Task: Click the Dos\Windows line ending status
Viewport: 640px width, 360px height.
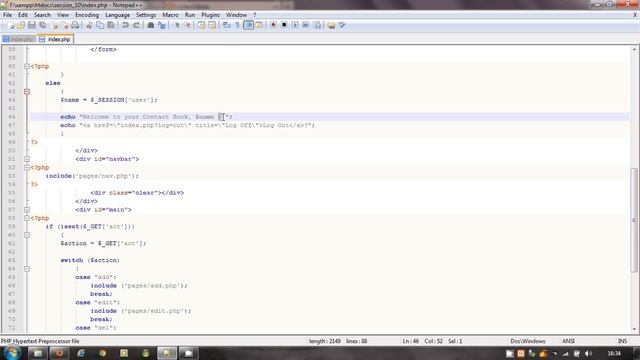Action: point(527,341)
